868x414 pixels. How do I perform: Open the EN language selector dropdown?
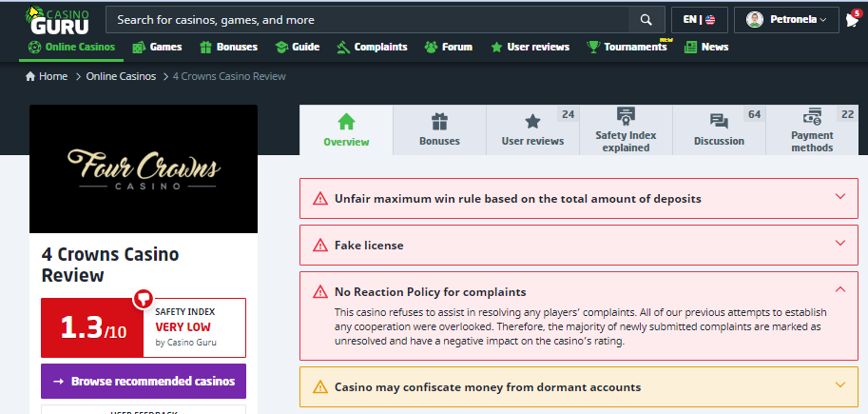click(699, 20)
